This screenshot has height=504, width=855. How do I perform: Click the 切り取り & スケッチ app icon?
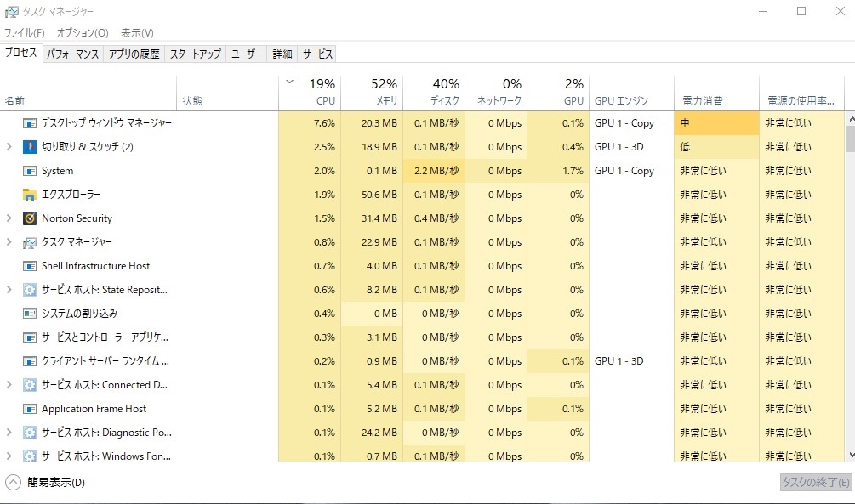[30, 147]
